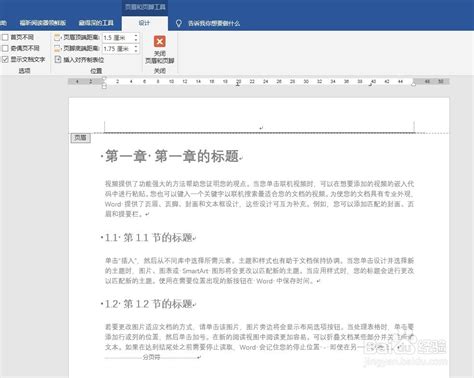Decrease footer distance with down spinner arrow
Image resolution: width=474 pixels, height=378 pixels.
point(136,51)
